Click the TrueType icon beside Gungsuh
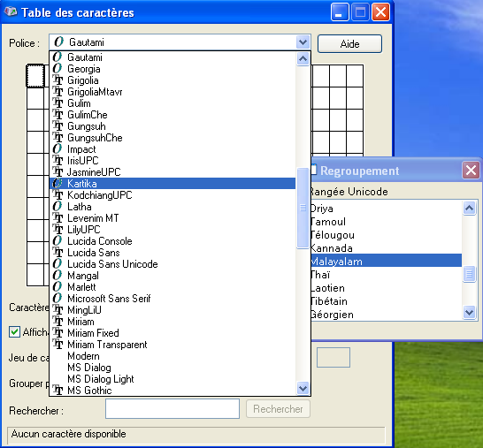The height and width of the screenshot is (448, 483). [57, 126]
